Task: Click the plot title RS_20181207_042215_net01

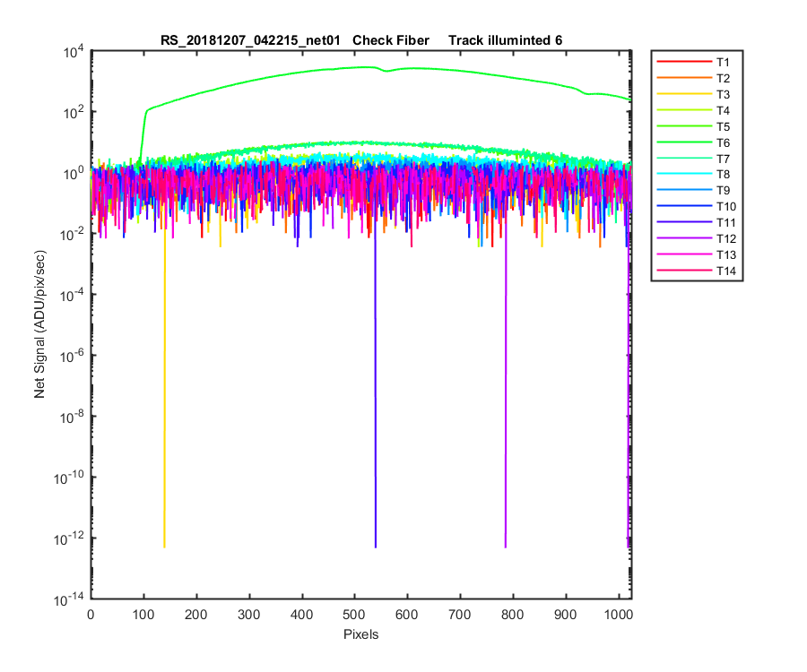Action: (250, 40)
